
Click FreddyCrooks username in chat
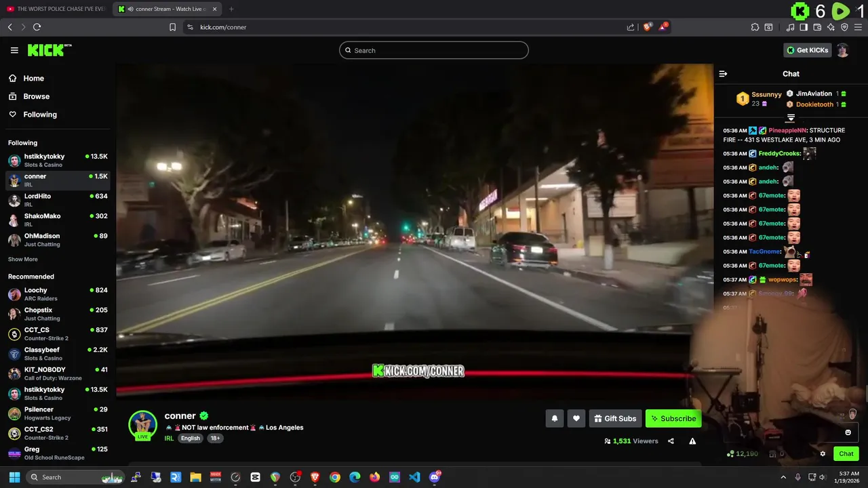point(779,154)
